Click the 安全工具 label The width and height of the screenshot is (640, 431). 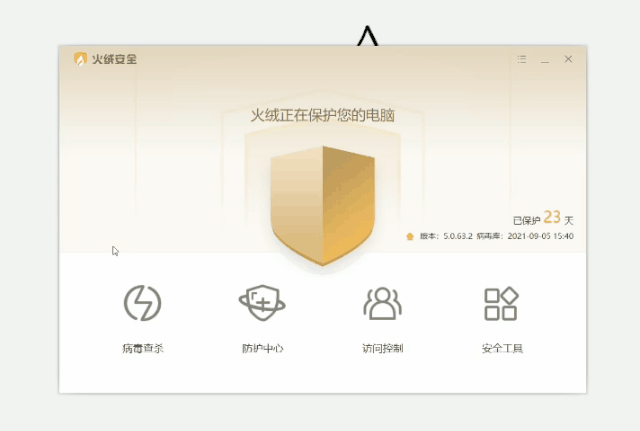click(x=502, y=348)
